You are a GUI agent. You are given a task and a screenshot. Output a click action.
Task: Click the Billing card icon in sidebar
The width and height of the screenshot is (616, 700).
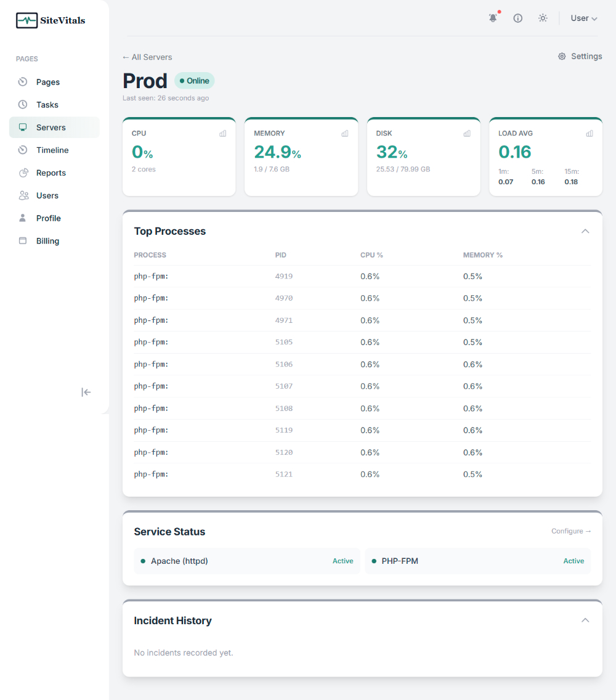tap(23, 240)
